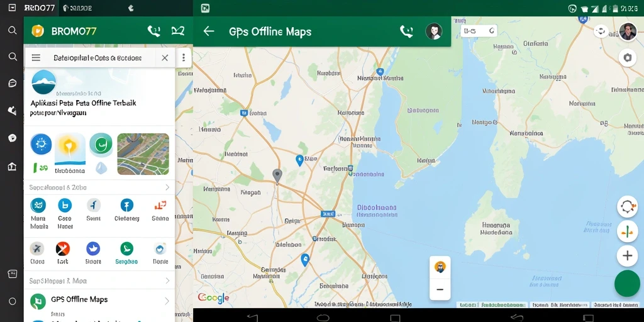The height and width of the screenshot is (322, 644).
Task: Click the search box at top of right map
Action: [479, 31]
